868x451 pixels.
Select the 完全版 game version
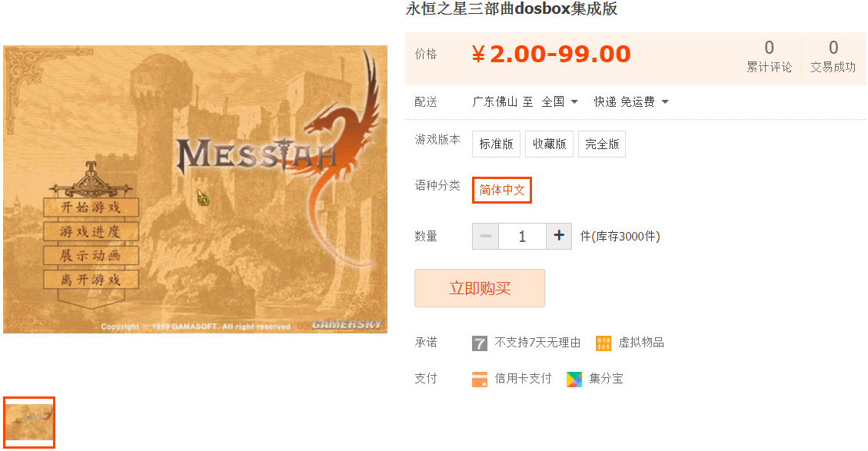coord(602,144)
